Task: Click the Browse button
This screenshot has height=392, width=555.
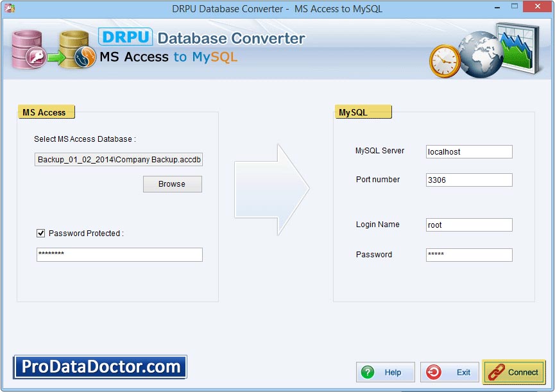Action: click(x=172, y=184)
